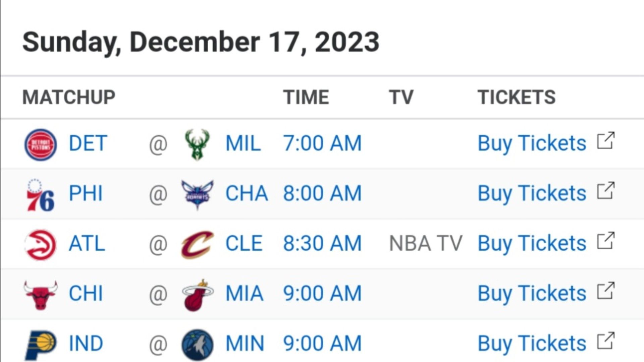Open external link icon for DET at MIL tickets
644x362 pixels.
click(x=606, y=140)
